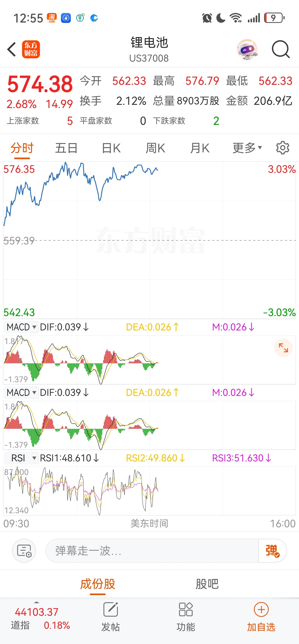Open chart settings gear icon
The image size is (299, 644).
tap(282, 148)
